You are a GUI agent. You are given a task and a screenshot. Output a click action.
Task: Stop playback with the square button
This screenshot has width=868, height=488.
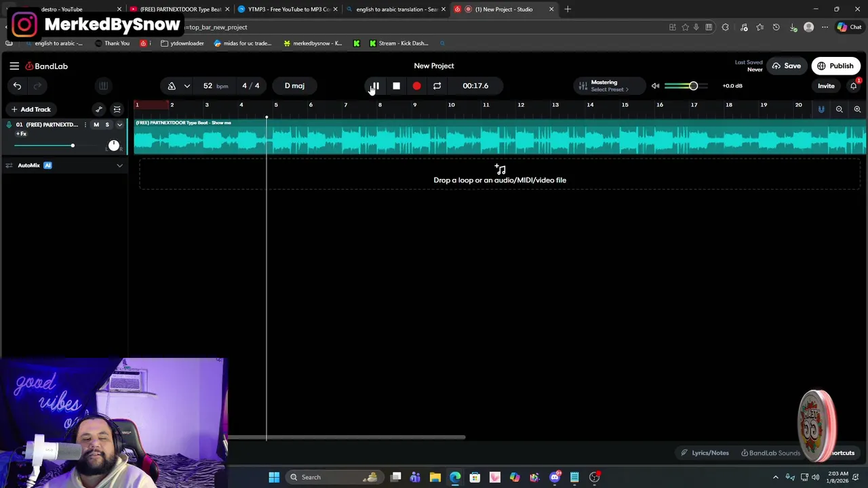pos(396,85)
